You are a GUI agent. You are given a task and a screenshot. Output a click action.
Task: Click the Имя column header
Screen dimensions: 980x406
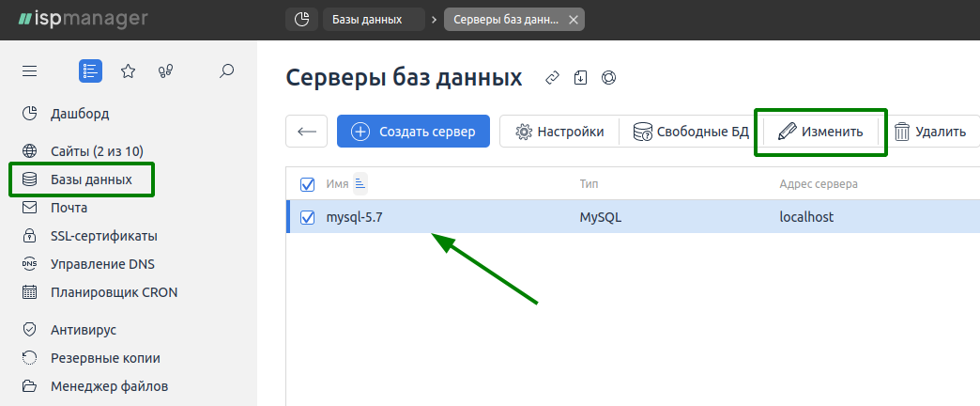tap(337, 184)
